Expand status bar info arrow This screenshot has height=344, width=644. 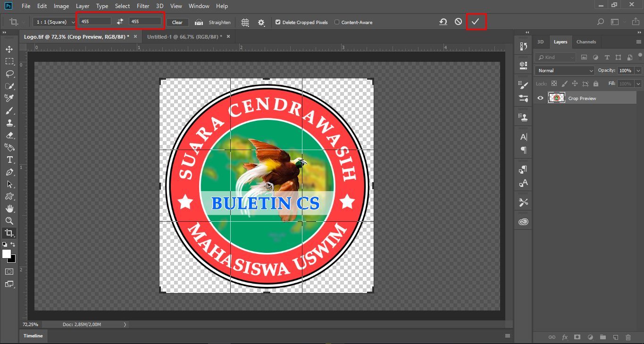(125, 324)
